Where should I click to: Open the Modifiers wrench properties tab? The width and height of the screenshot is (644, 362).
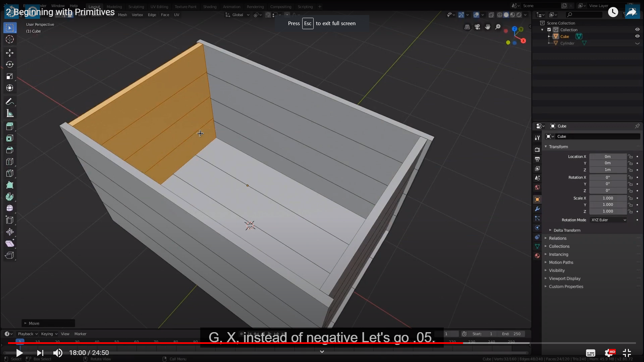click(x=537, y=209)
